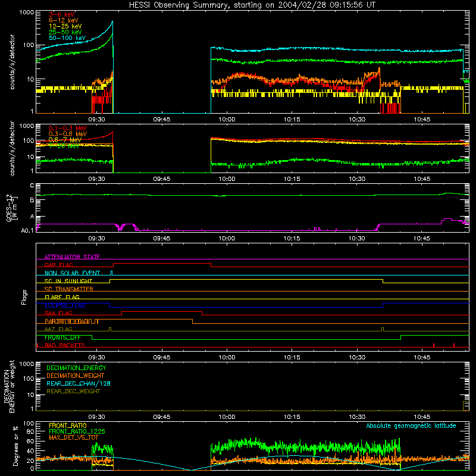Click the yellow '12-25 keV' legend entry

coord(65,26)
